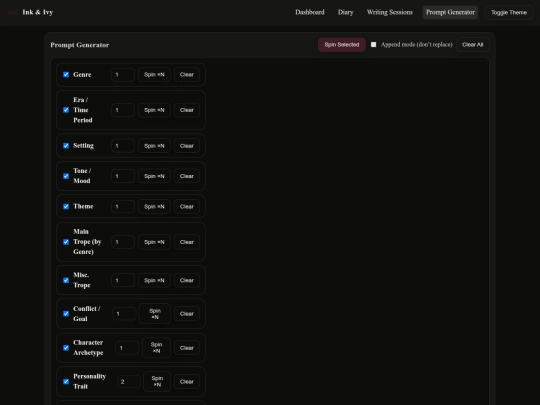Clear the Era / Time Period row
540x405 pixels.
click(x=187, y=110)
